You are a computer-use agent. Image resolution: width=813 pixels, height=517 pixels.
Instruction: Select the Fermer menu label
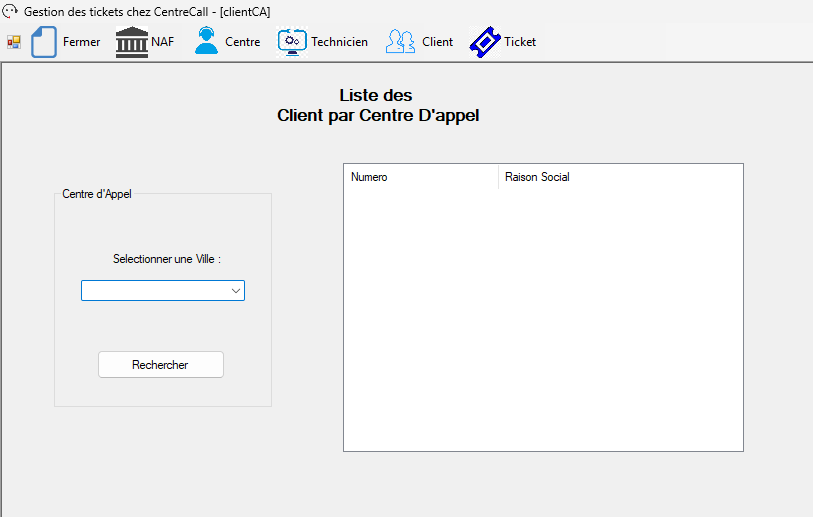tap(81, 42)
